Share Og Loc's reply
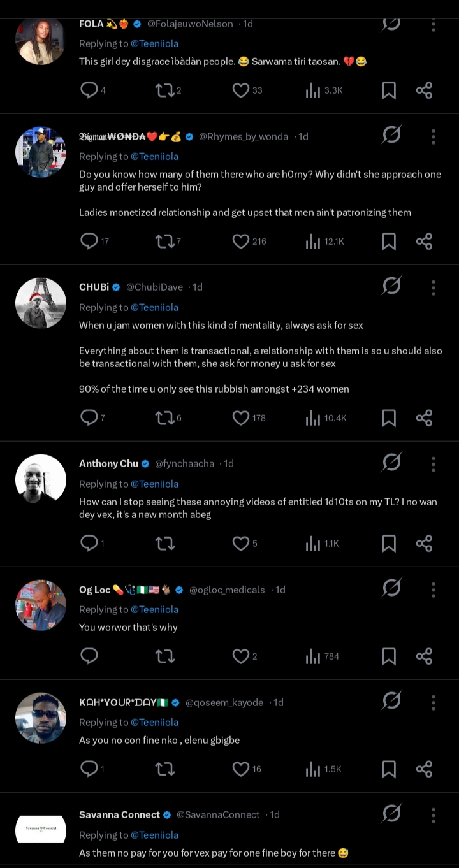The width and height of the screenshot is (459, 868). coord(424,656)
